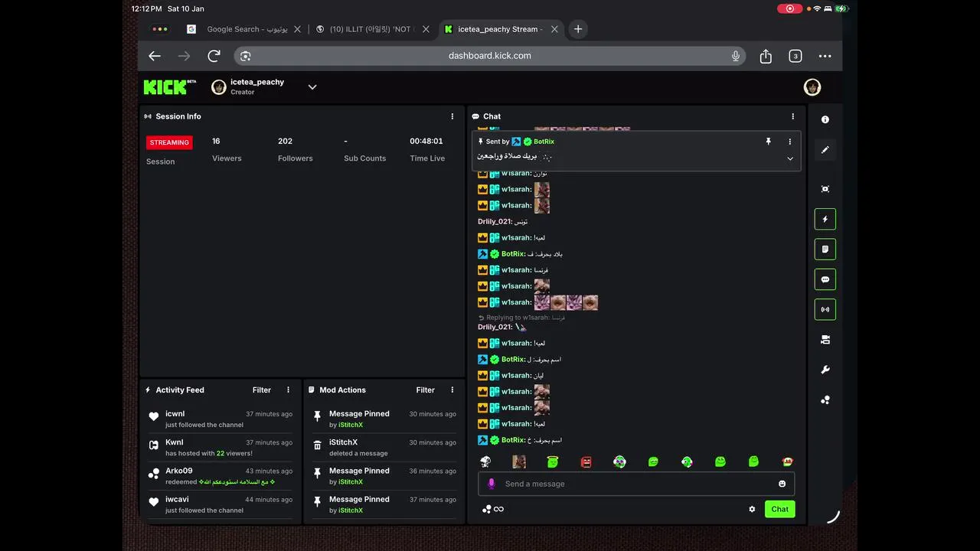The height and width of the screenshot is (551, 980).
Task: Select the pencil edit icon in sidebar
Action: pos(825,150)
